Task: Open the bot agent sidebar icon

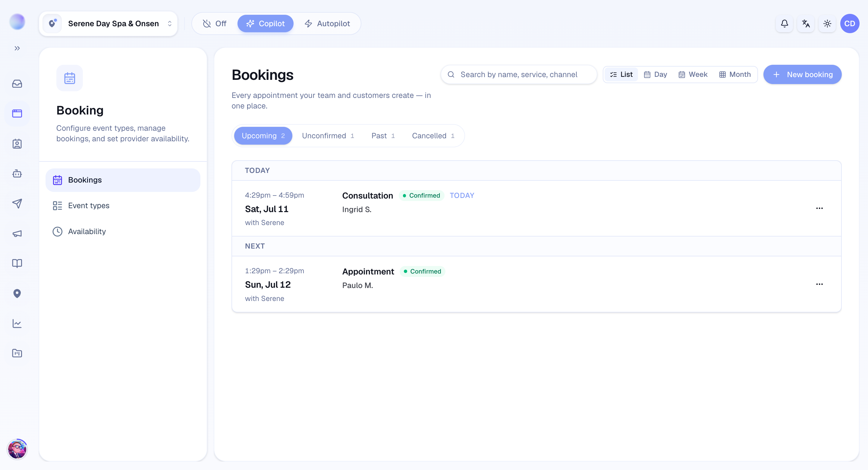Action: (x=17, y=174)
